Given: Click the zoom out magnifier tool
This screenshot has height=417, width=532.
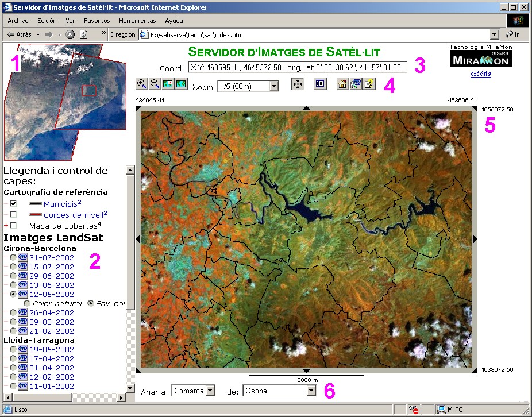Looking at the screenshot, I should [x=155, y=84].
